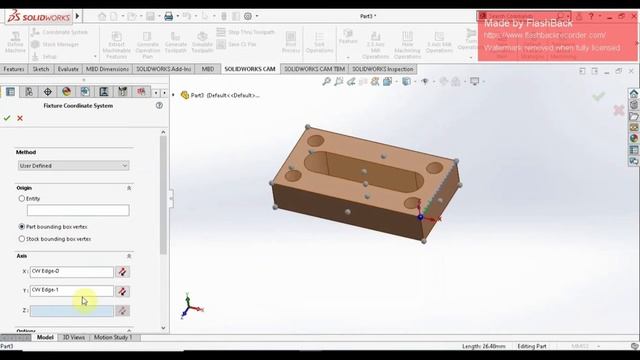Image resolution: width=640 pixels, height=360 pixels.
Task: Click the Extract Machinable Features ribbon button
Action: 117,45
